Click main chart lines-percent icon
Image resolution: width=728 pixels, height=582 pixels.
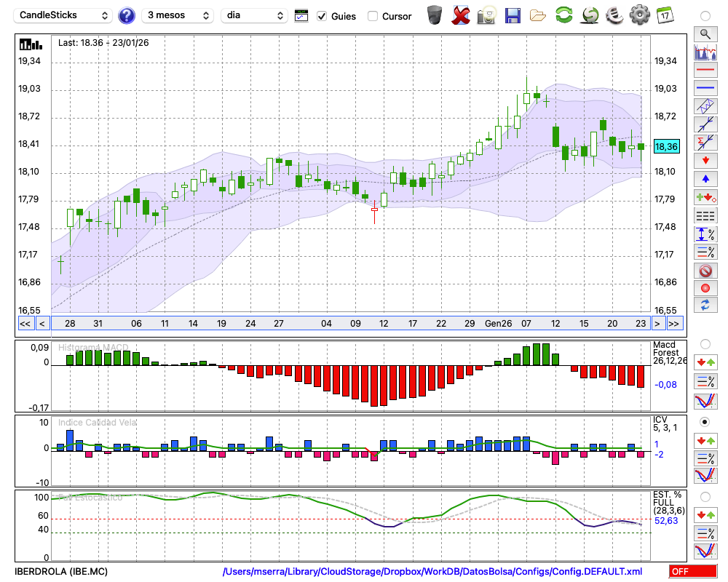pyautogui.click(x=705, y=252)
